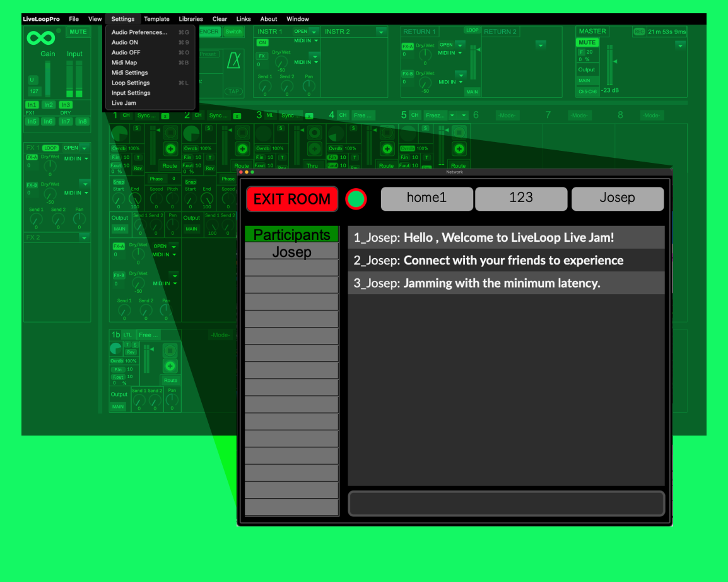Click the track 1 loop pie indicator
Image resolution: width=728 pixels, height=582 pixels.
click(119, 134)
